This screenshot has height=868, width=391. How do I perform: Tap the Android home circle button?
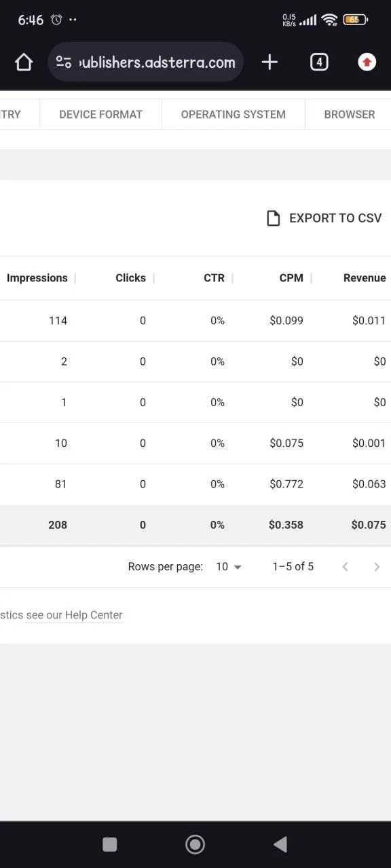point(195,844)
